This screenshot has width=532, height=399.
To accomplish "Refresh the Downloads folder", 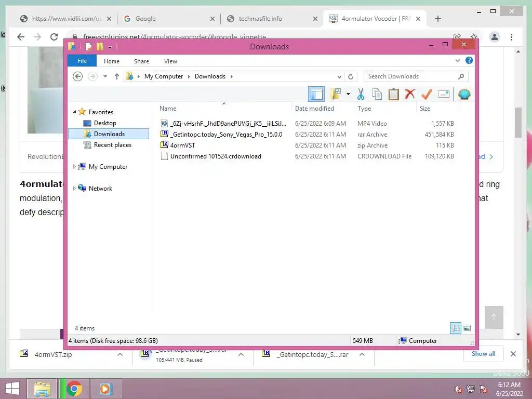I will click(x=351, y=77).
